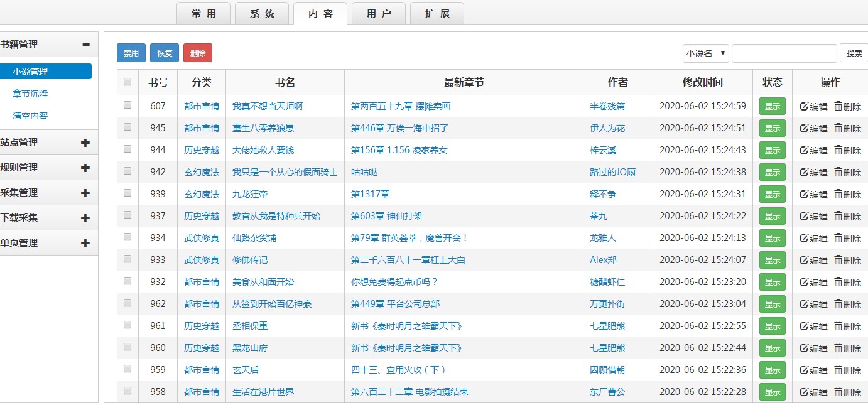Image resolution: width=868 pixels, height=405 pixels.
Task: Focus the search text input field
Action: [x=784, y=53]
